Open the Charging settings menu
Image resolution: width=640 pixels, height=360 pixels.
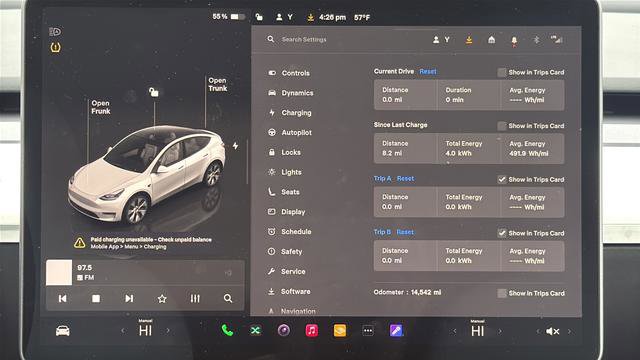tap(290, 113)
